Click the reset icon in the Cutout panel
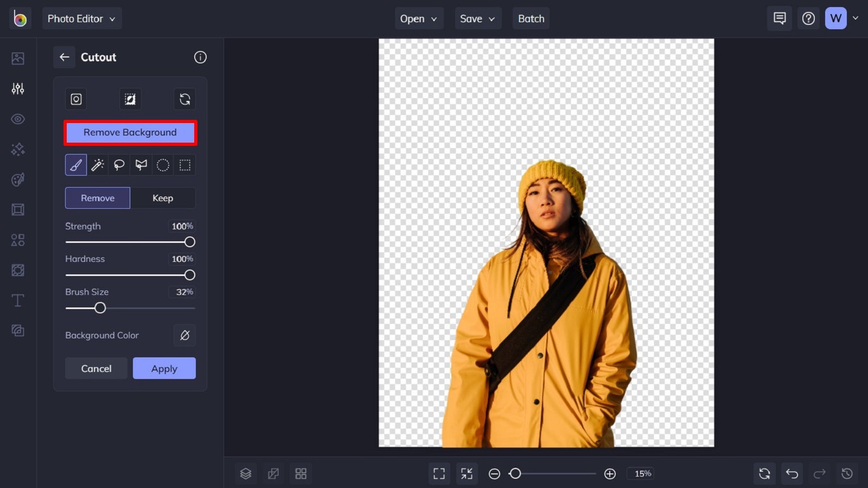The width and height of the screenshot is (868, 488). 184,99
